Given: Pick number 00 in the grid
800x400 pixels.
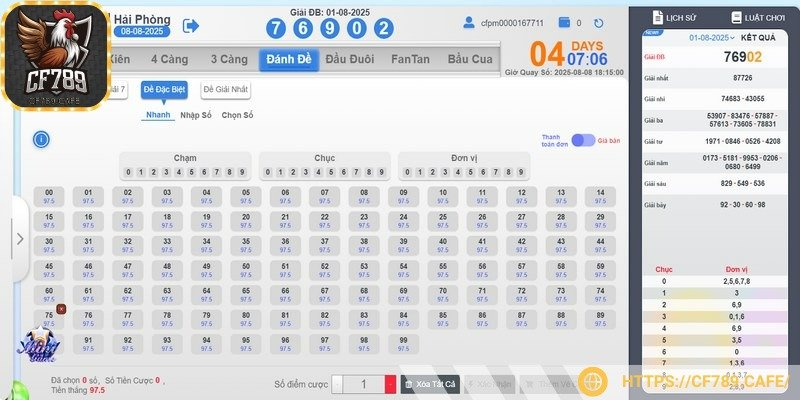Looking at the screenshot, I should click(49, 196).
